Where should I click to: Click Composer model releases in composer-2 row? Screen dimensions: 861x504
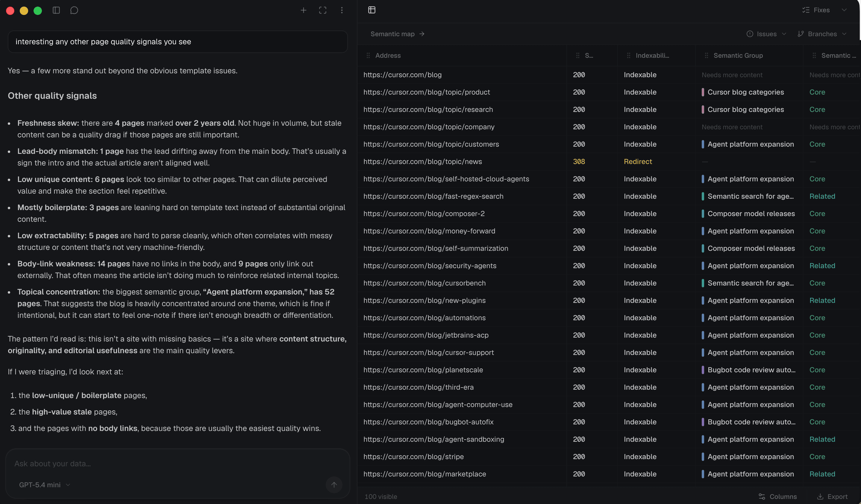(751, 214)
